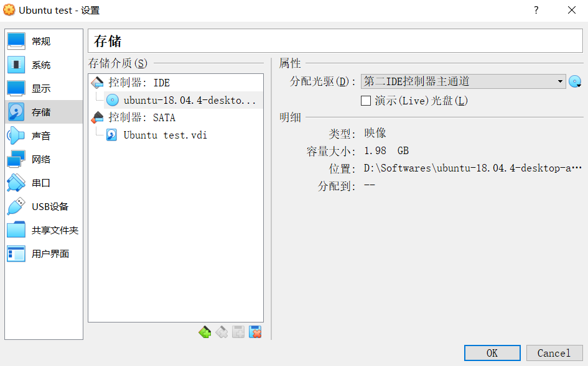
Task: Click the optical disc icon beside ubuntu ISO
Action: [113, 100]
